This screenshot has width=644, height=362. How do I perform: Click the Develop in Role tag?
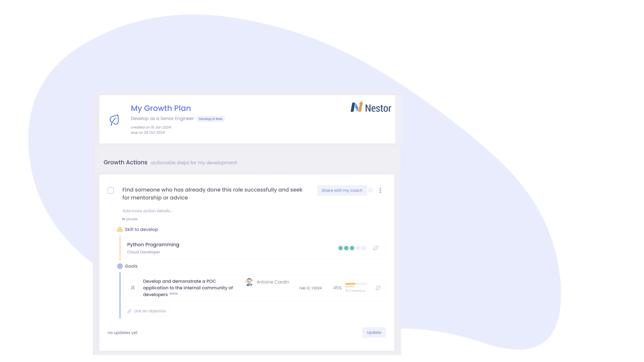click(x=210, y=119)
